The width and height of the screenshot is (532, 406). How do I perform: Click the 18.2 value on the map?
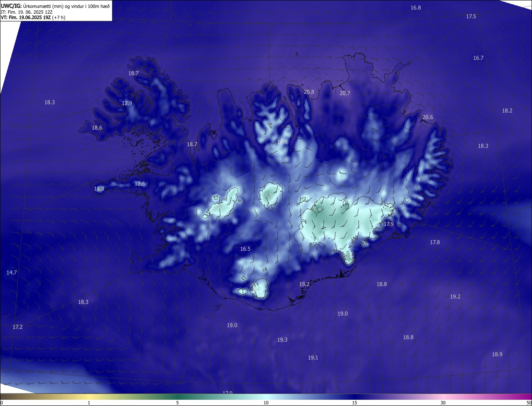[x=507, y=111]
